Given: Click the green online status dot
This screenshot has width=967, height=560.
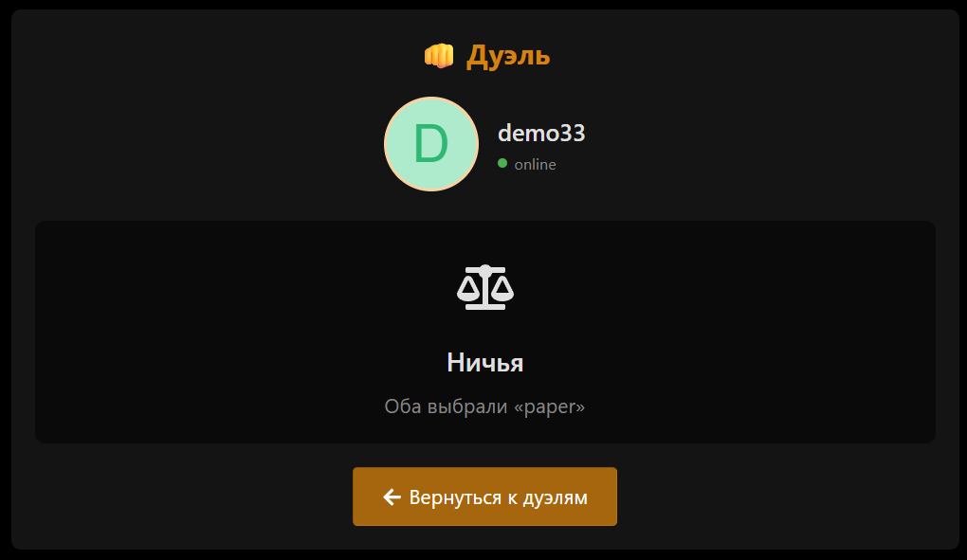Looking at the screenshot, I should 502,163.
